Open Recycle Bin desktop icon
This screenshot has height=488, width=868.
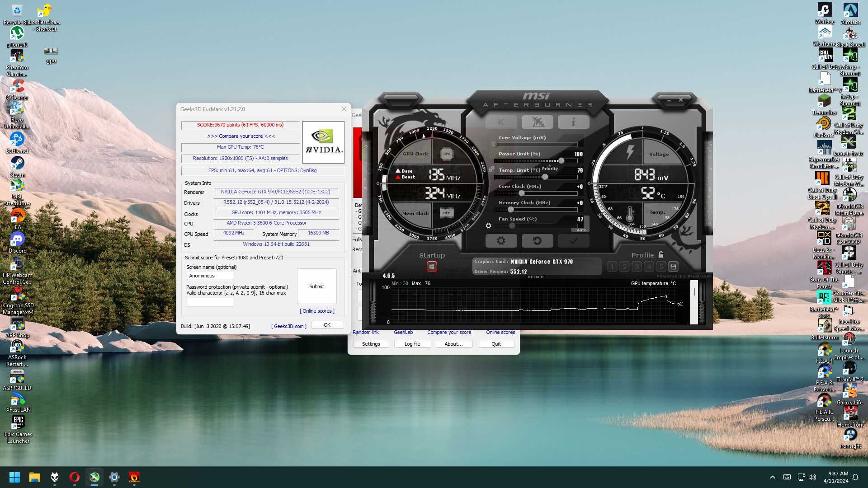click(x=17, y=14)
